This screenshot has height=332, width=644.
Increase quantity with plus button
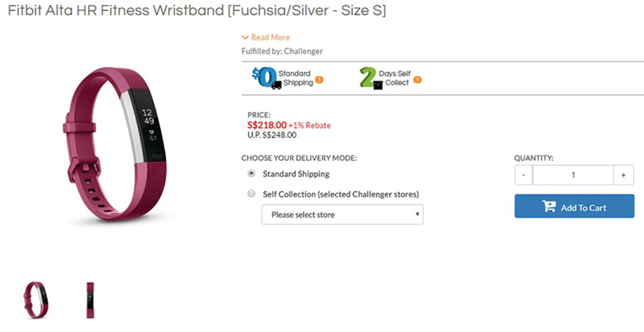click(623, 175)
